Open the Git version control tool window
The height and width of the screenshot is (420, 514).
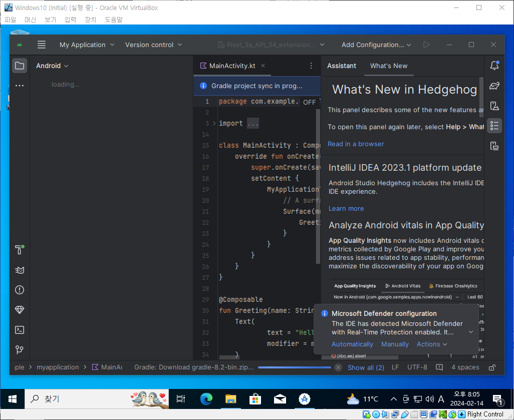20,349
